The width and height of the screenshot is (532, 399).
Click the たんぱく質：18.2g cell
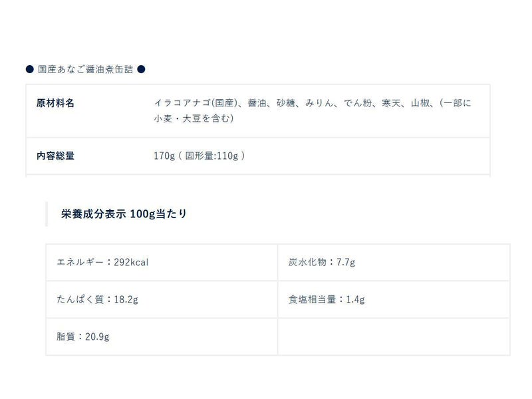(98, 299)
